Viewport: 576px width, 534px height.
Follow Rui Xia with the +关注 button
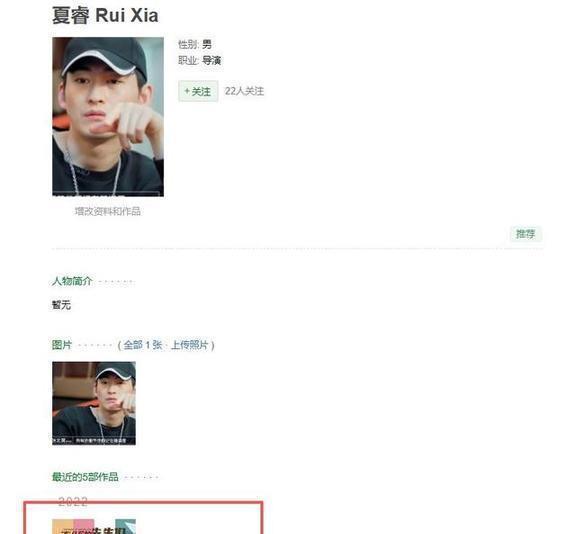pyautogui.click(x=198, y=91)
